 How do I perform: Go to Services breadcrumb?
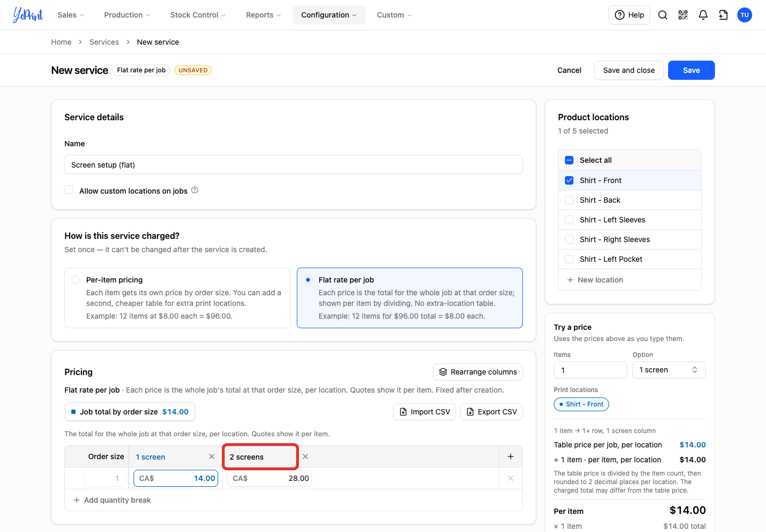[104, 42]
